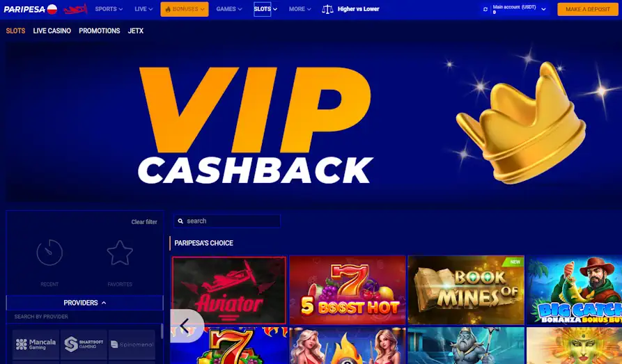622x364 pixels.
Task: Refresh the account balance icon
Action: coord(485,9)
